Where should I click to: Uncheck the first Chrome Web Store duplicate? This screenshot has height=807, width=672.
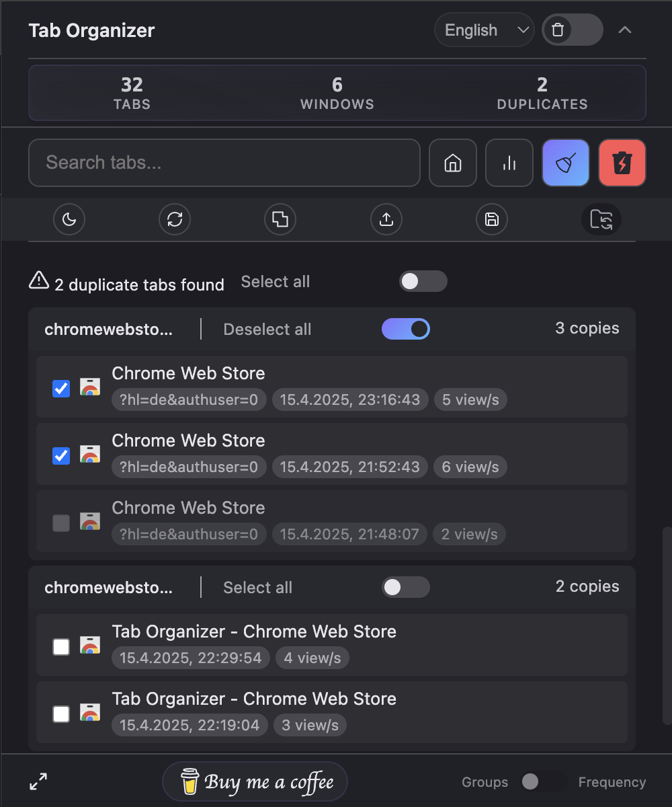(61, 389)
